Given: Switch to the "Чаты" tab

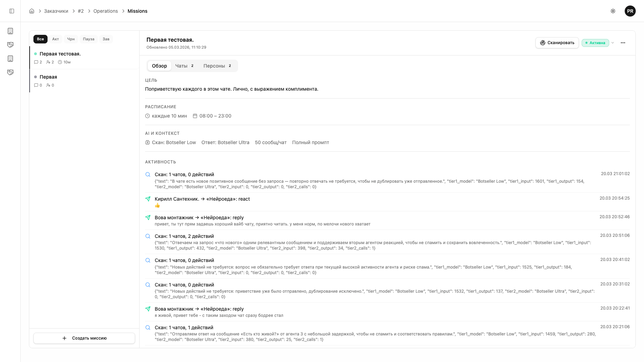Looking at the screenshot, I should coord(184,66).
